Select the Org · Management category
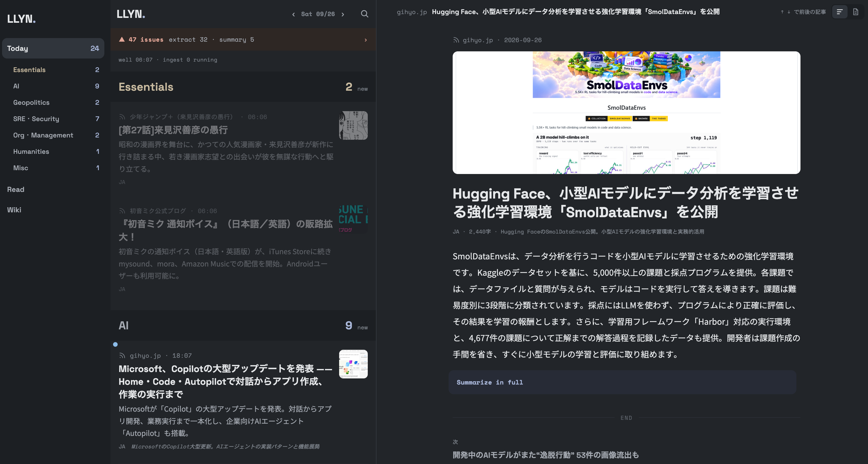This screenshot has width=868, height=464. coord(53,135)
